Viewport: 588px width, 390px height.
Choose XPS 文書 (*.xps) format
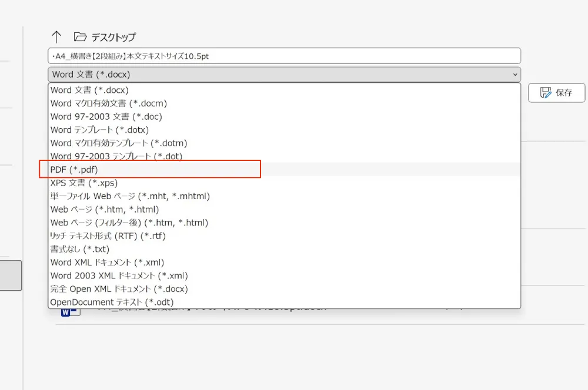[84, 183]
